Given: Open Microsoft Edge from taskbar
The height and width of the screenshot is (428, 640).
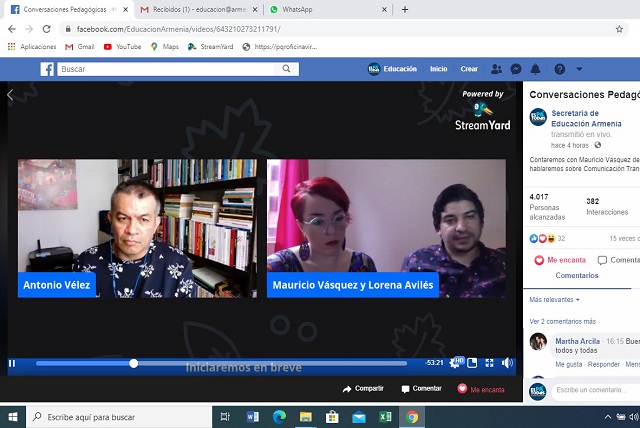Looking at the screenshot, I should coord(279,417).
